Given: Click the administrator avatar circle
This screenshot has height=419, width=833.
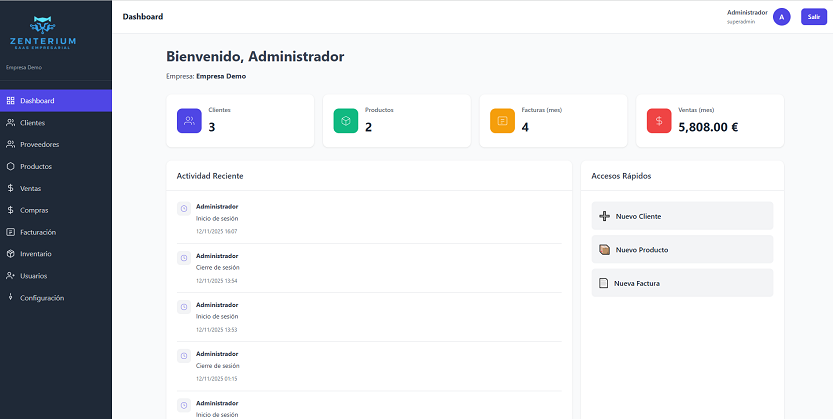Looking at the screenshot, I should click(x=781, y=17).
